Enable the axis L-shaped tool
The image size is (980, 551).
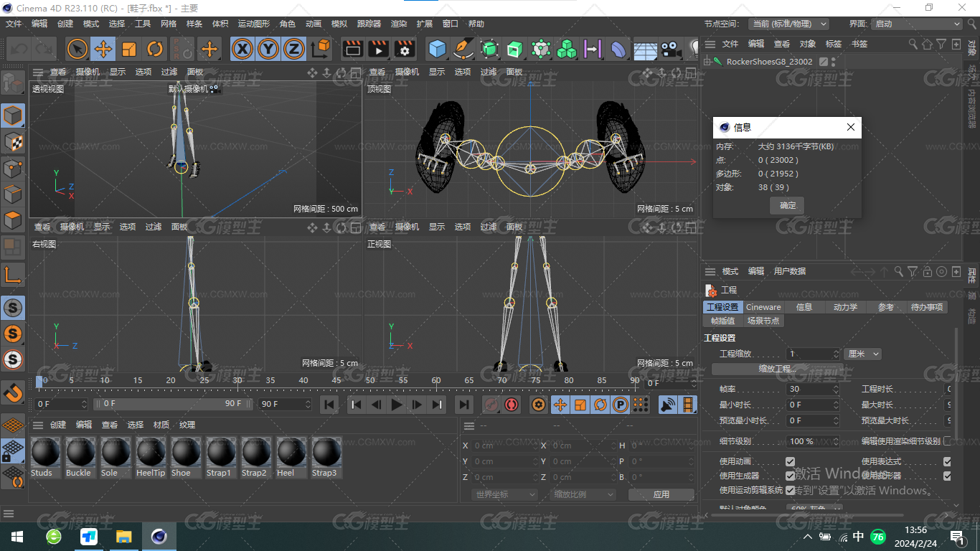(x=13, y=275)
